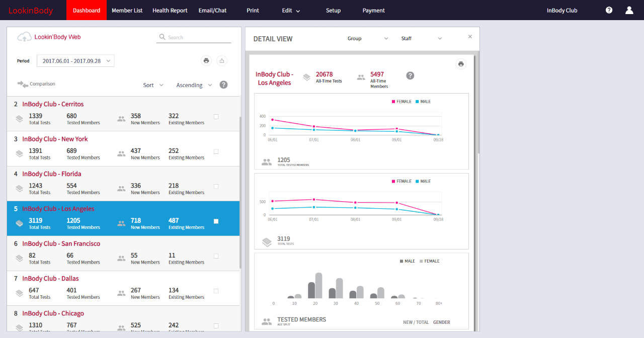Click the Comparison arrows icon
The image size is (644, 338).
pos(23,84)
